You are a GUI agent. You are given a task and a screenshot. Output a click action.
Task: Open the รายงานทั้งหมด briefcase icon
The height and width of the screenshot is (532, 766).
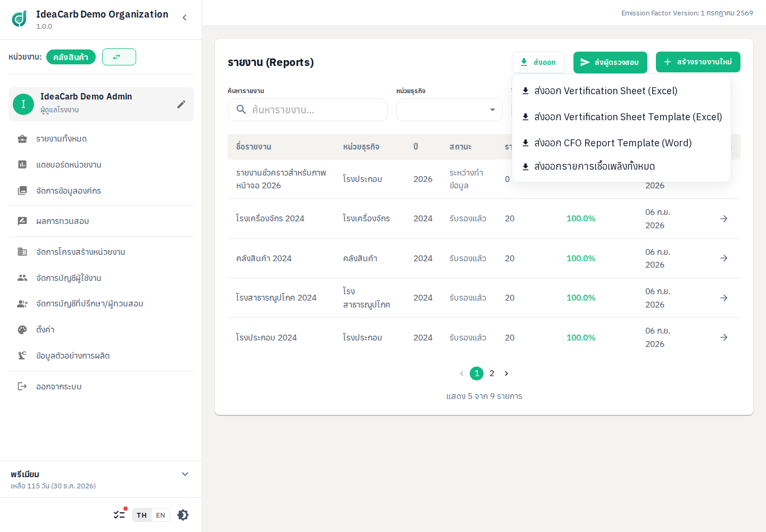pyautogui.click(x=22, y=139)
